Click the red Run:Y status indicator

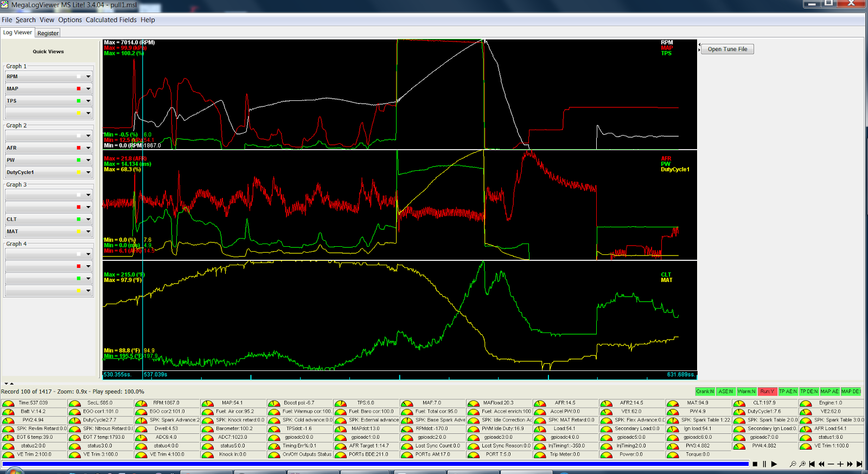click(767, 392)
